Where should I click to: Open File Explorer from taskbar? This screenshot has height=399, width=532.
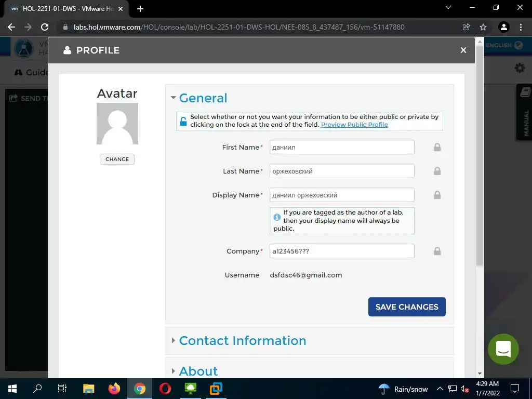click(x=88, y=389)
